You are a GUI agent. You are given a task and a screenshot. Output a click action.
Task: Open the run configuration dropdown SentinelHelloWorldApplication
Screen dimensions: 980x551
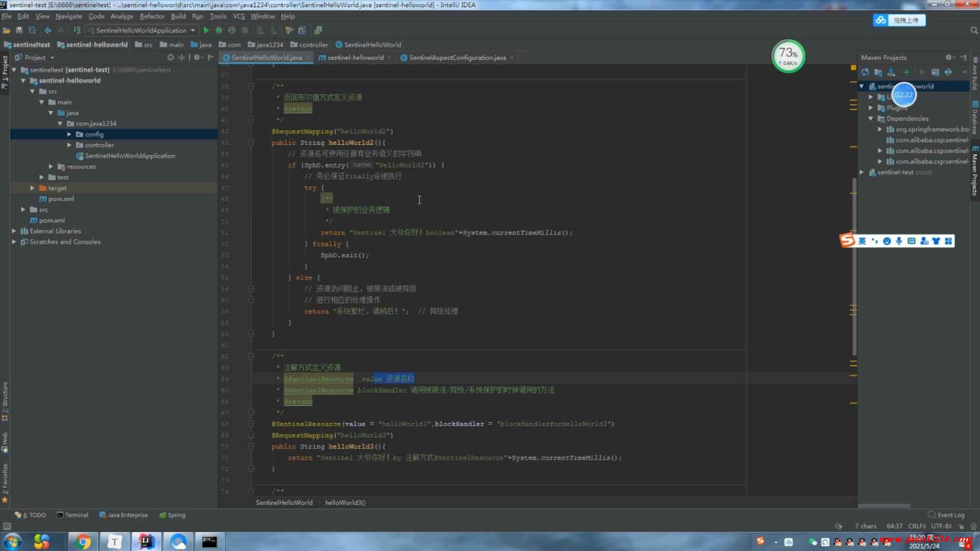point(141,30)
